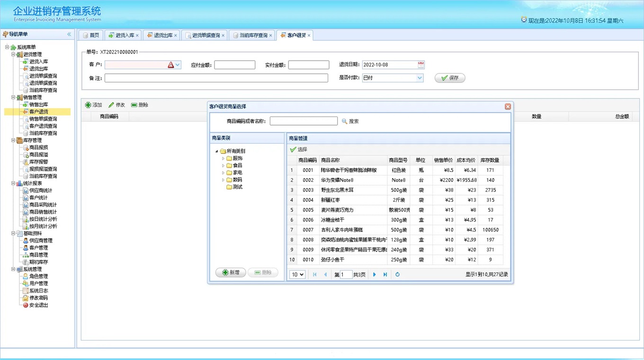Go to previous page of product grid
This screenshot has width=644, height=360.
325,274
